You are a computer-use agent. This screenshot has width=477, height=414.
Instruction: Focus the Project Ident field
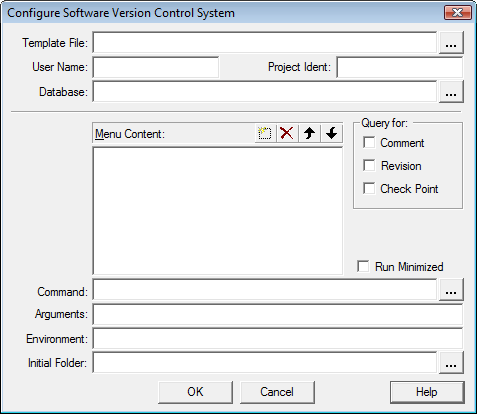[400, 67]
